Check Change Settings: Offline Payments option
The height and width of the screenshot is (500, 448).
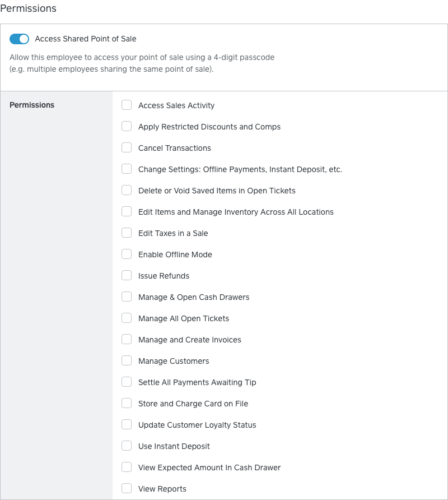[127, 169]
